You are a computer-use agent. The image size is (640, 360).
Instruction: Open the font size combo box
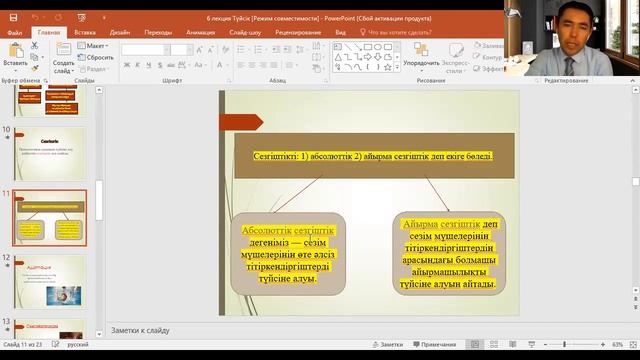[x=182, y=50]
